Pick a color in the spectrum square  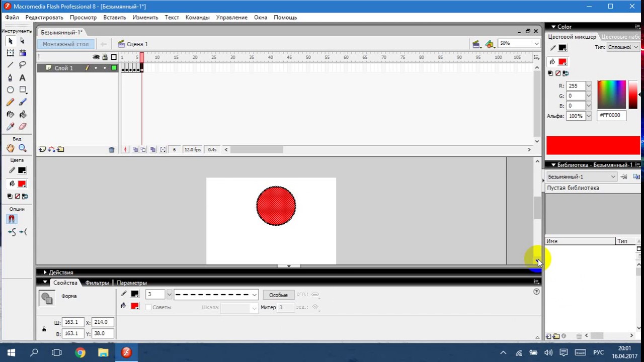[611, 95]
